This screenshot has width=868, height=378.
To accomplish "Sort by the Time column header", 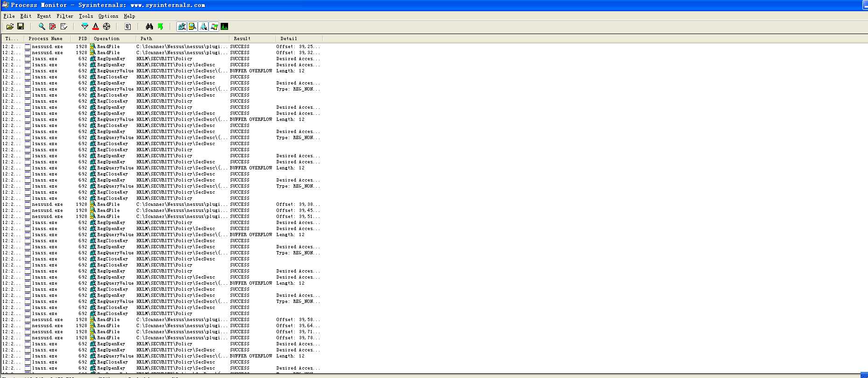I will click(13, 39).
